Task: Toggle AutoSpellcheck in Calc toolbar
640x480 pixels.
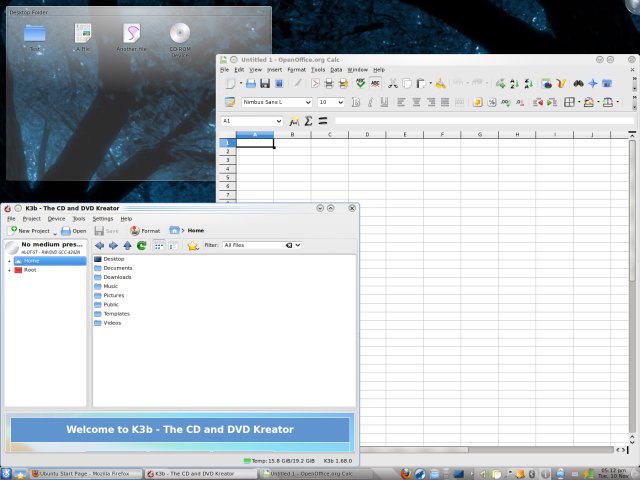Action: pyautogui.click(x=375, y=84)
